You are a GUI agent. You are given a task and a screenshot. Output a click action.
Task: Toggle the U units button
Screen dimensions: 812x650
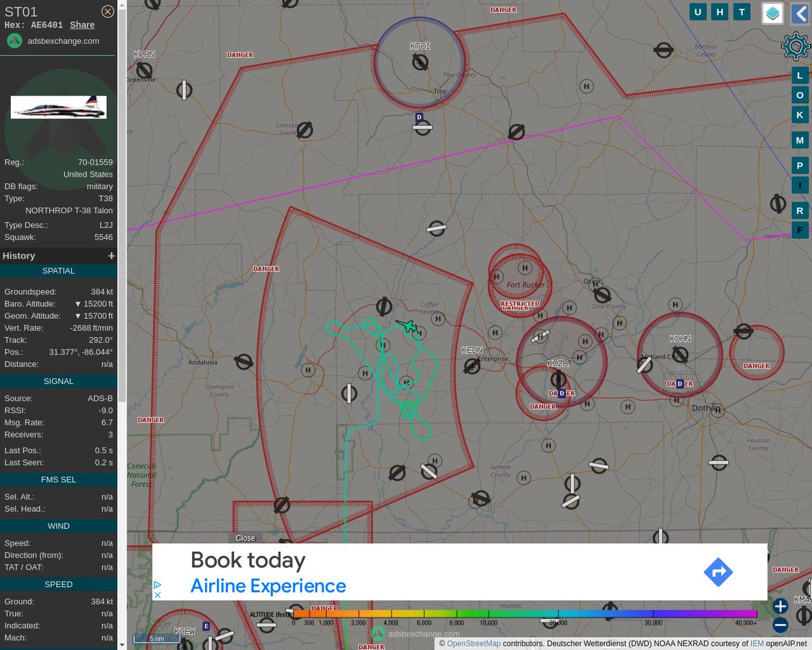click(x=698, y=12)
